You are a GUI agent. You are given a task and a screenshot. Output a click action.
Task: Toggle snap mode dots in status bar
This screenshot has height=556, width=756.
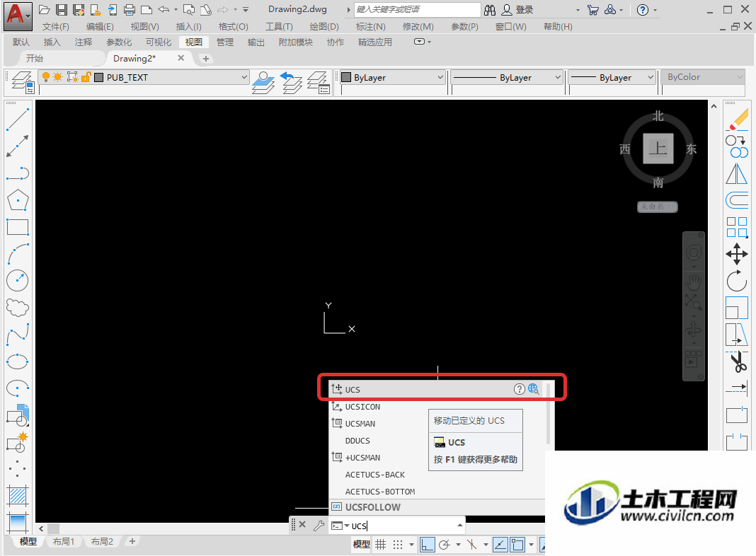coord(398,545)
